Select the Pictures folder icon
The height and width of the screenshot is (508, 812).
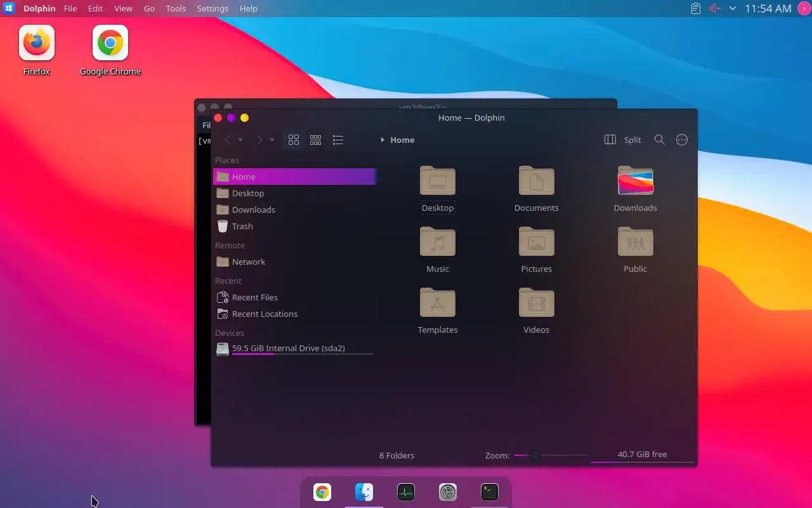click(x=537, y=242)
